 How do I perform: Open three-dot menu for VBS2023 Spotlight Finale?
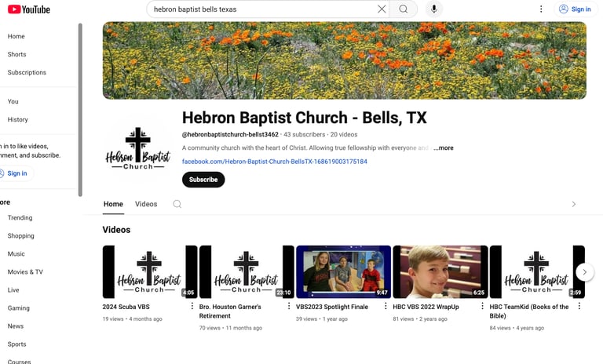click(x=386, y=306)
